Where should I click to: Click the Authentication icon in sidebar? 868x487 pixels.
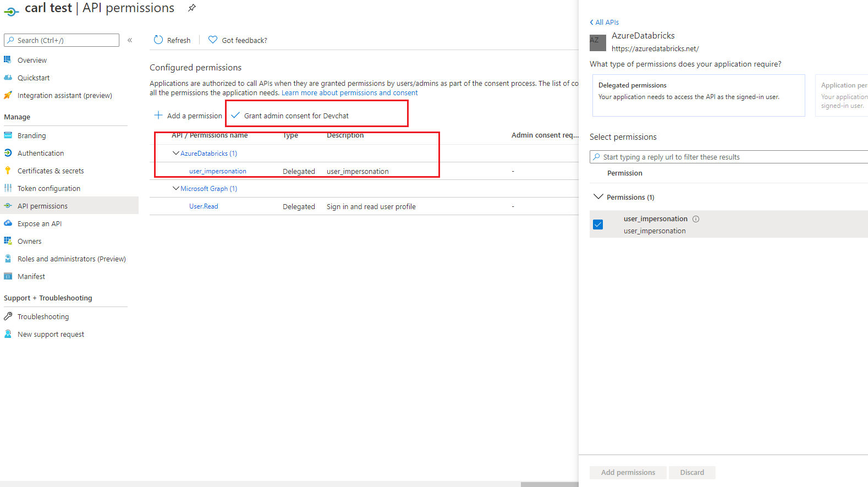point(8,153)
